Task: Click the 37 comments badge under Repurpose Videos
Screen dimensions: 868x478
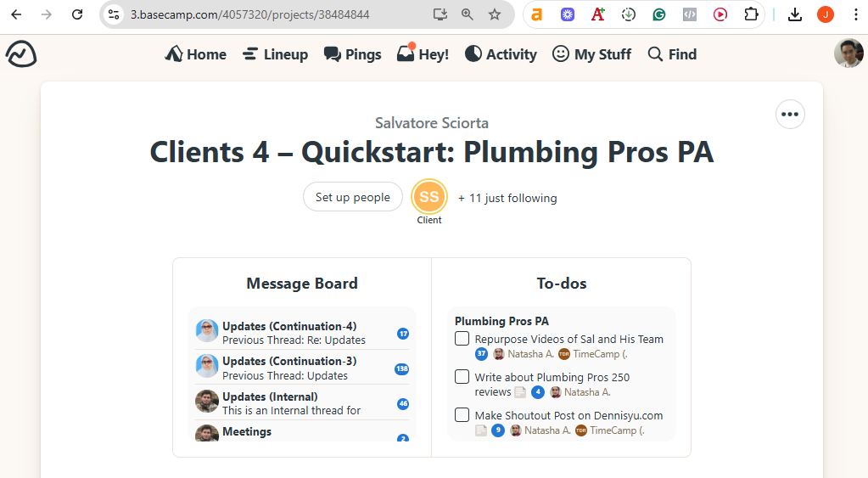Action: [482, 354]
